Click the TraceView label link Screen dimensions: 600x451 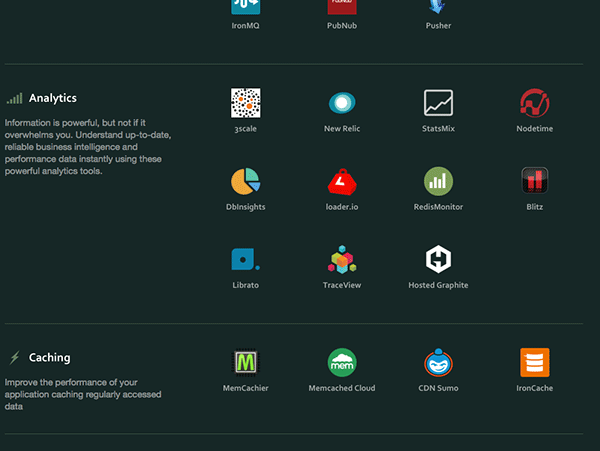click(342, 285)
